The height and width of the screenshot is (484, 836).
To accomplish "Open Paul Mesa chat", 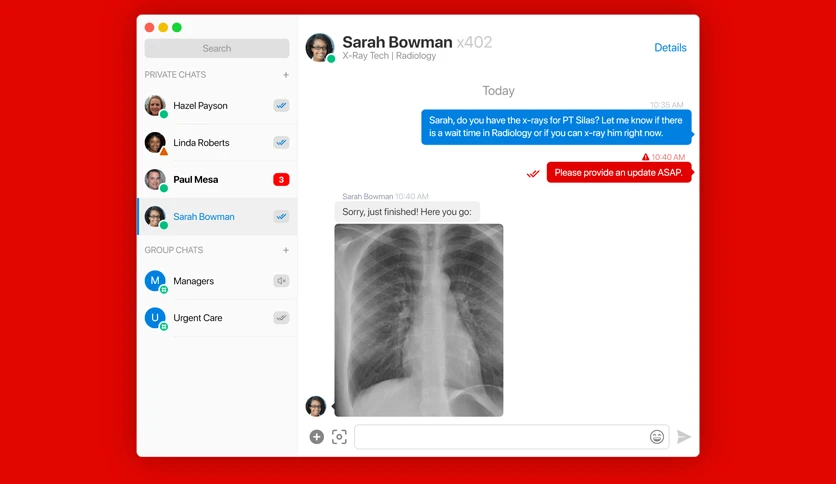I will 217,180.
